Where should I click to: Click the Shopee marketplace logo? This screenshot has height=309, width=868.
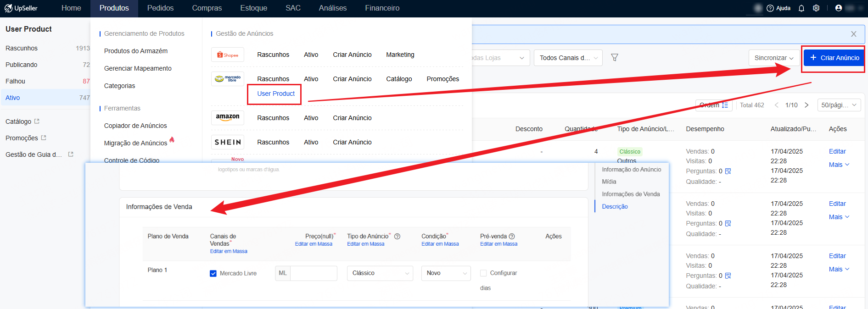click(x=228, y=55)
